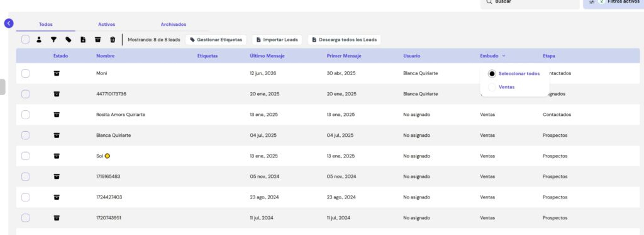Check the box for Sol row
This screenshot has width=644, height=235.
(x=25, y=156)
